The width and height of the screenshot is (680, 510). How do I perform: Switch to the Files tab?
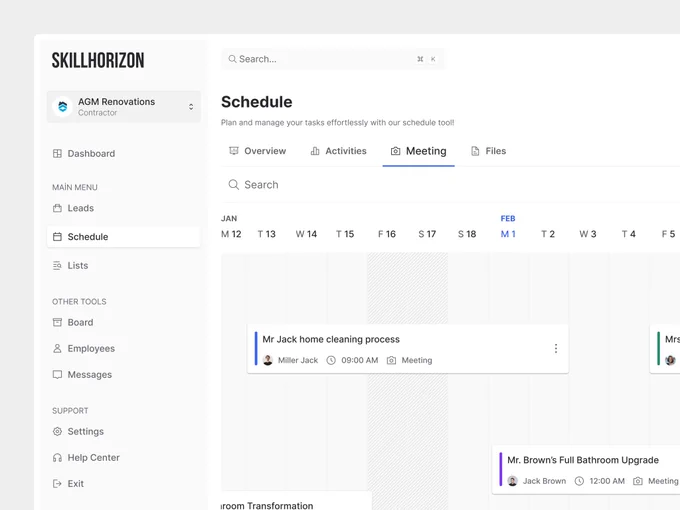[x=488, y=151]
